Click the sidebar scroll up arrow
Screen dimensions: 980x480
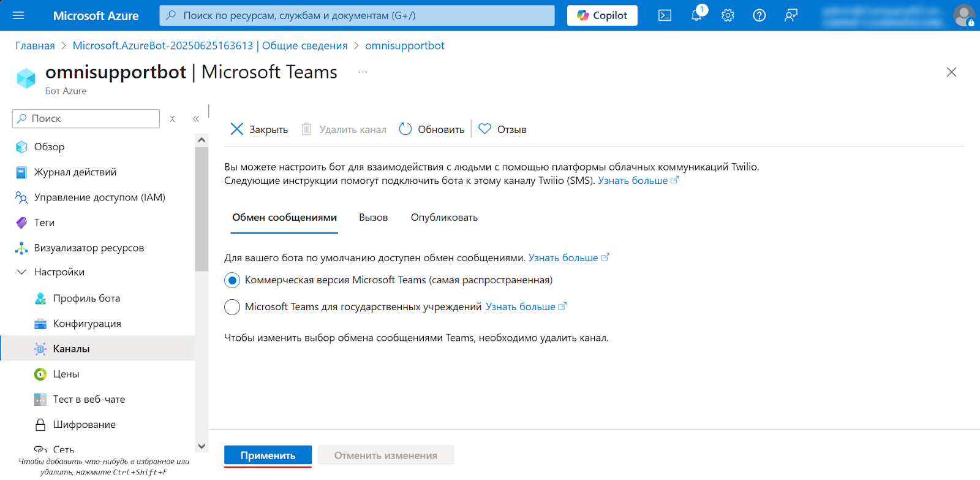[202, 140]
